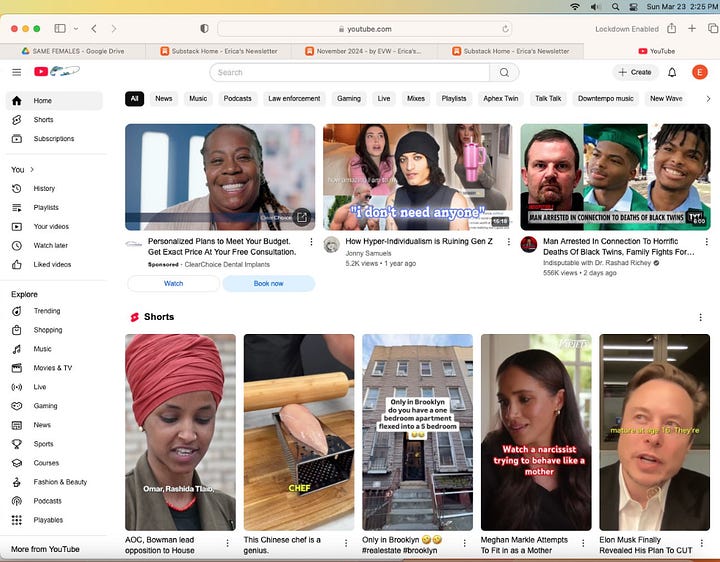Select the Podcasts filter chip
This screenshot has width=720, height=562.
(237, 99)
